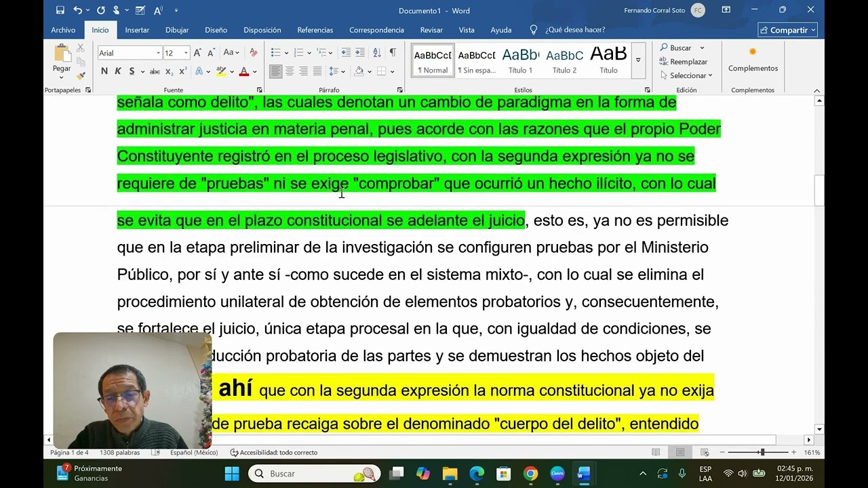Toggle italic (K) formatting
868x488 pixels.
click(x=118, y=71)
